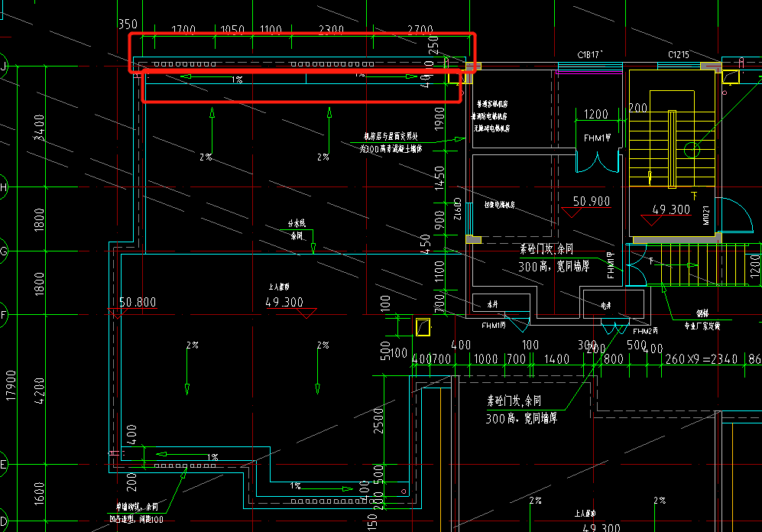Select the 为300高素混凝土墙体 note
Screen dimensions: 762x532
click(x=391, y=149)
